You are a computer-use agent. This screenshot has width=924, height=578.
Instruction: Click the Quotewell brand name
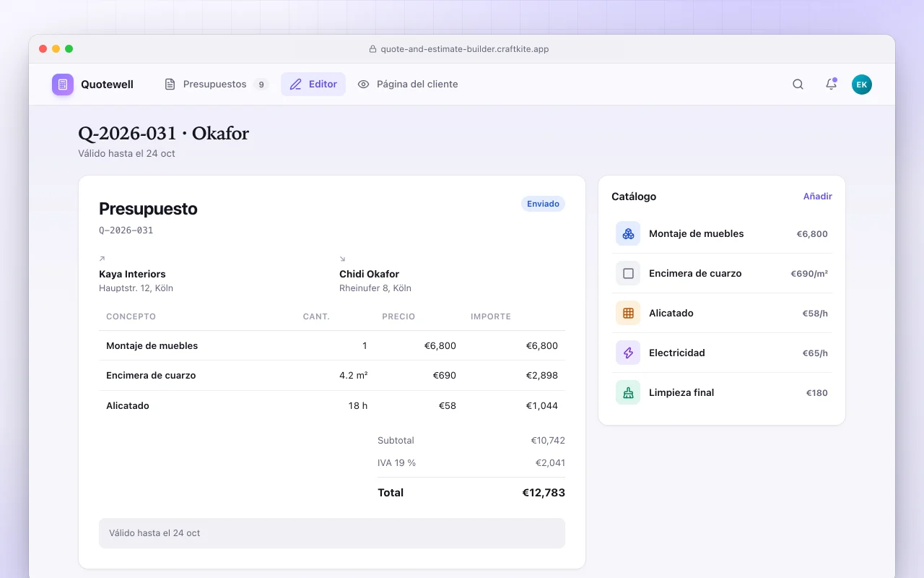[107, 85]
